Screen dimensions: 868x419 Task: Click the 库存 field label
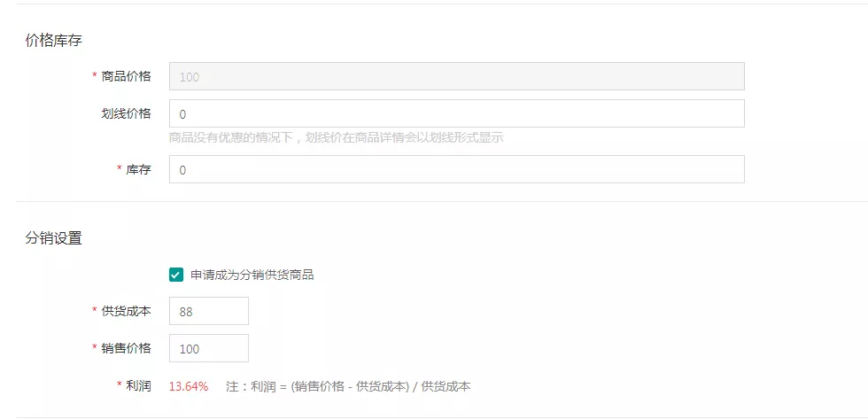[138, 169]
